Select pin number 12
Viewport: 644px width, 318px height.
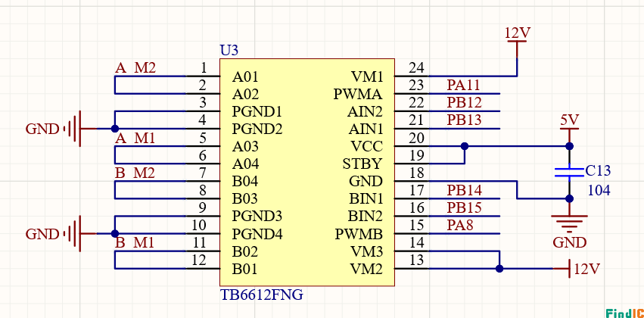(199, 260)
